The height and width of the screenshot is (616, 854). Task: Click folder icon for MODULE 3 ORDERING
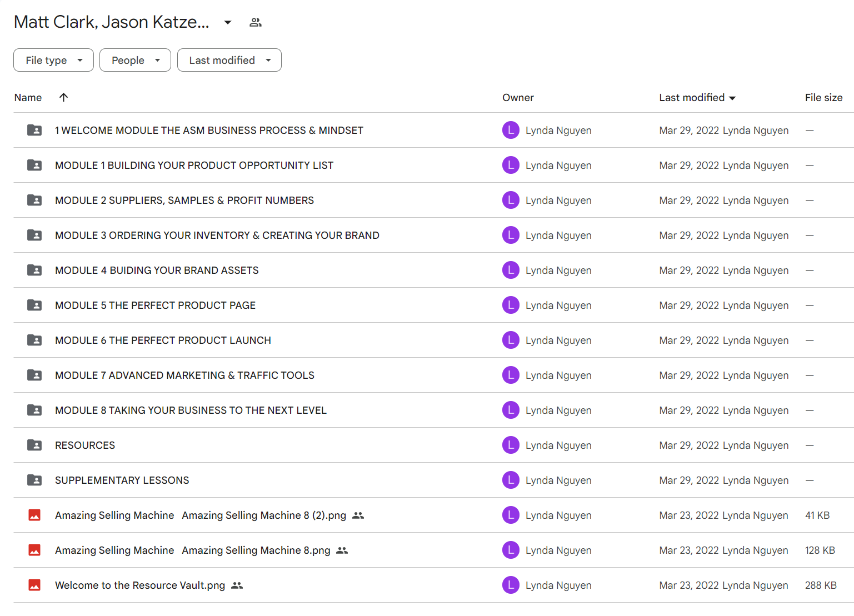(34, 235)
